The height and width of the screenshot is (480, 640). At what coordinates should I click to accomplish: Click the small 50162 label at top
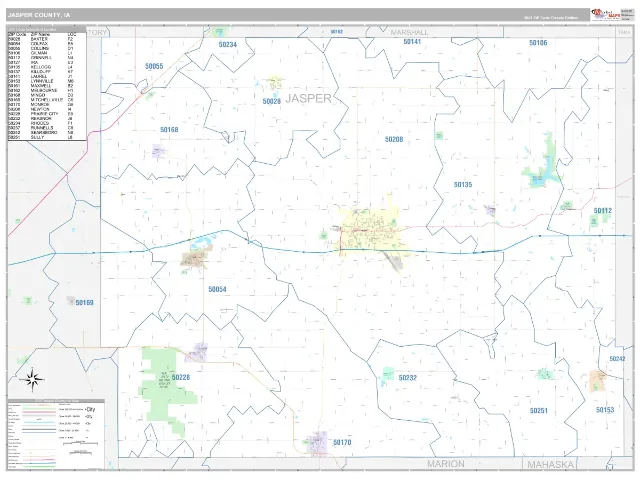coord(336,31)
